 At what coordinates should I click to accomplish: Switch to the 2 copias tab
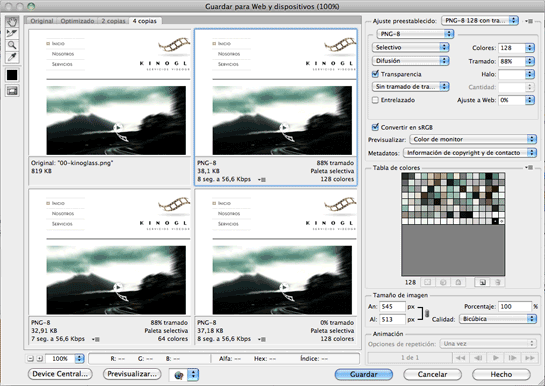tap(113, 21)
